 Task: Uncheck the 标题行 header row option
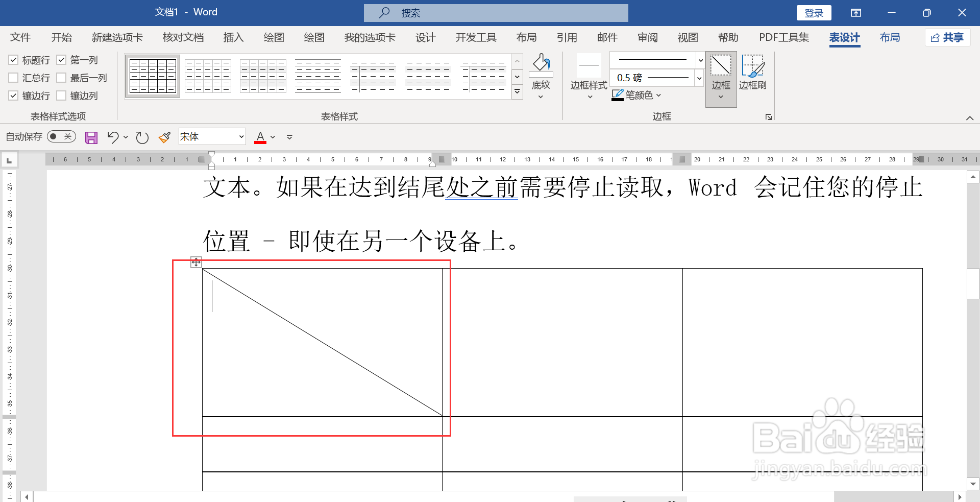point(13,60)
